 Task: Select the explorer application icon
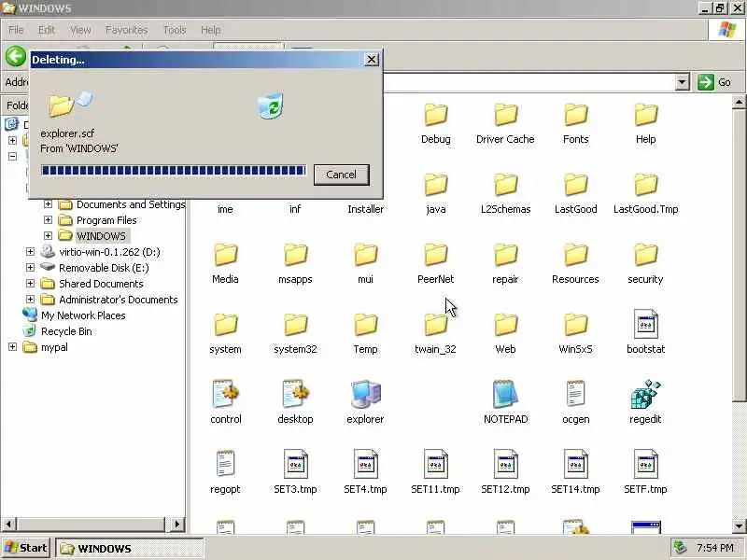365,394
